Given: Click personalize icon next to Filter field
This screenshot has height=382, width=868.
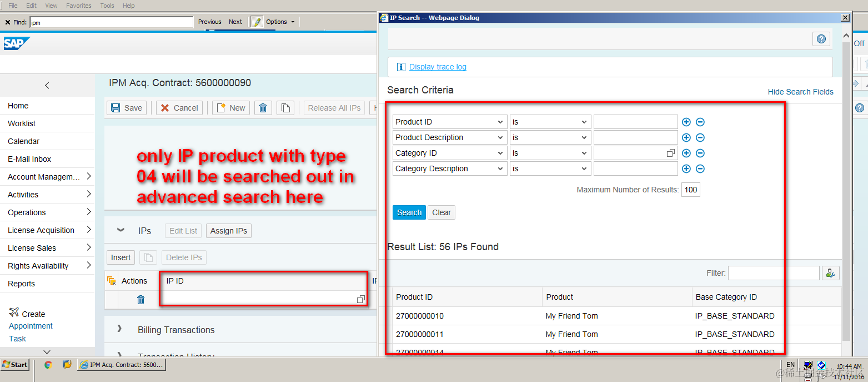Looking at the screenshot, I should click(831, 273).
